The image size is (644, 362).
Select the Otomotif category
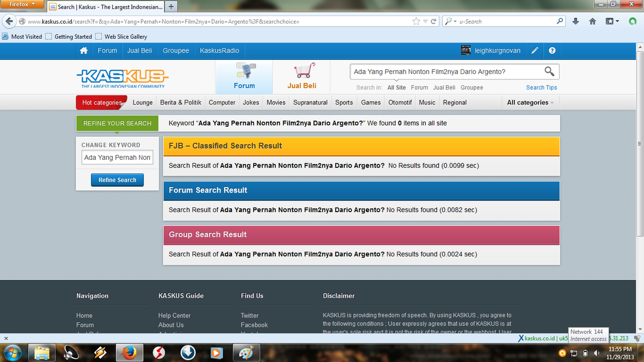point(400,103)
